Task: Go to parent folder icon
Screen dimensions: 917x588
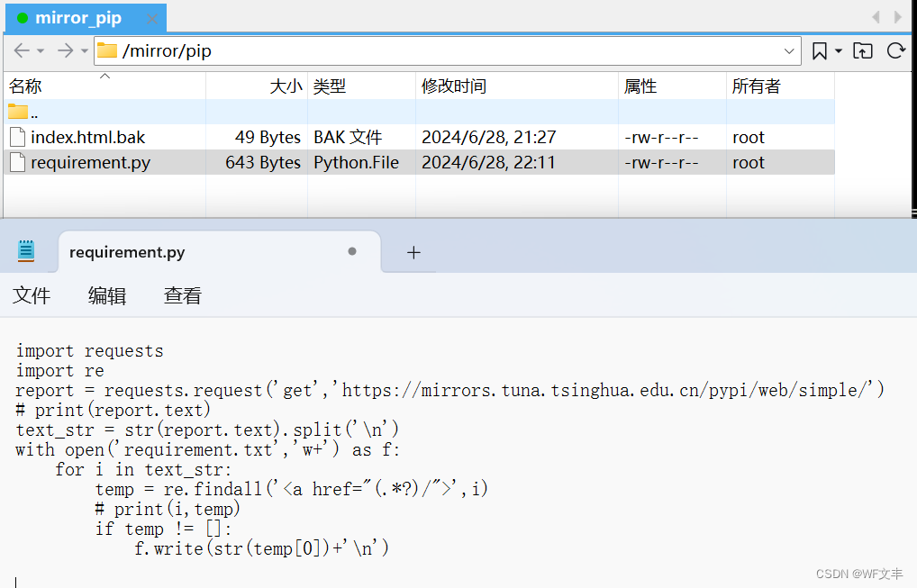Action: tap(863, 51)
